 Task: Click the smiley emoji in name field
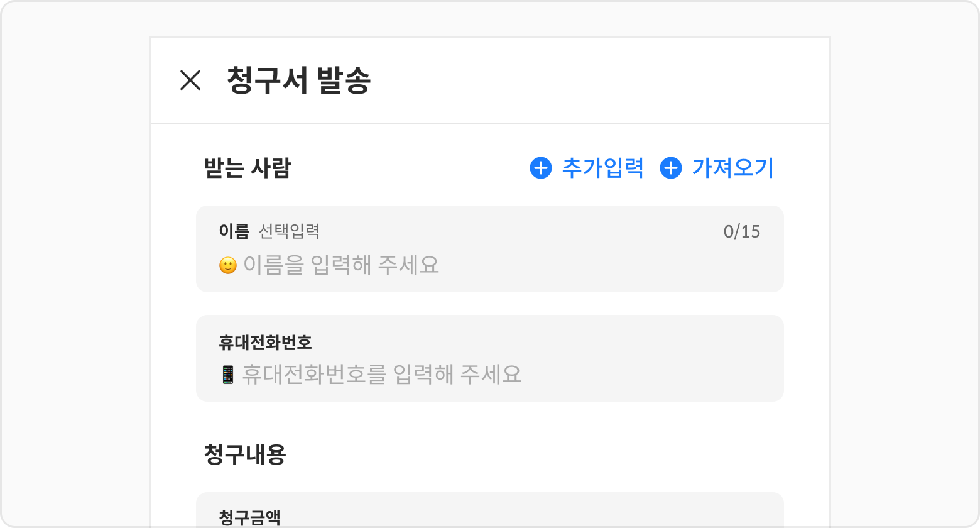(x=227, y=265)
